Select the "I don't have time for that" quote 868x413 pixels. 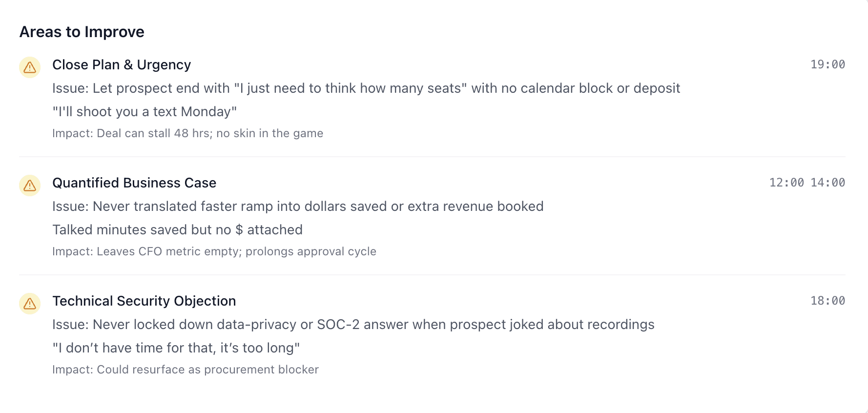coord(176,348)
